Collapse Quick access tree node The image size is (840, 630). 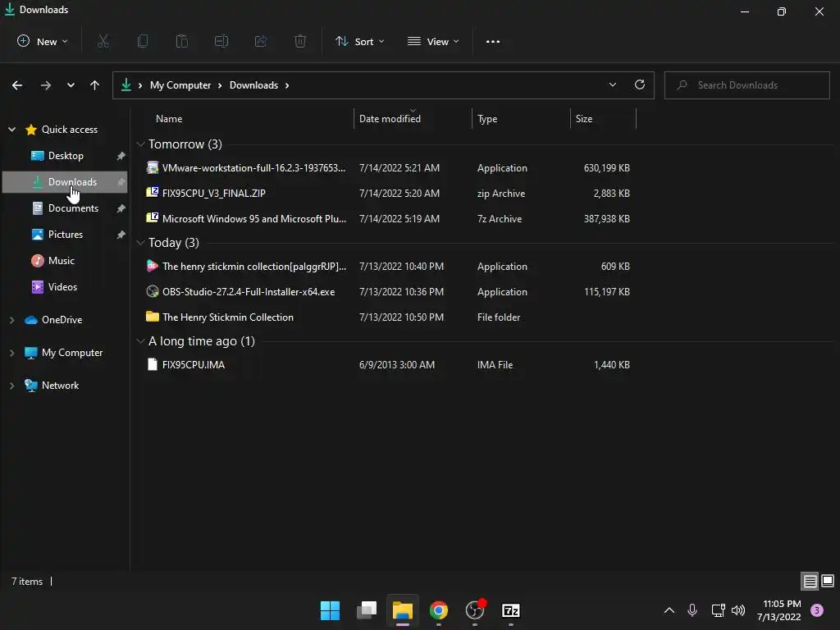[x=11, y=129]
